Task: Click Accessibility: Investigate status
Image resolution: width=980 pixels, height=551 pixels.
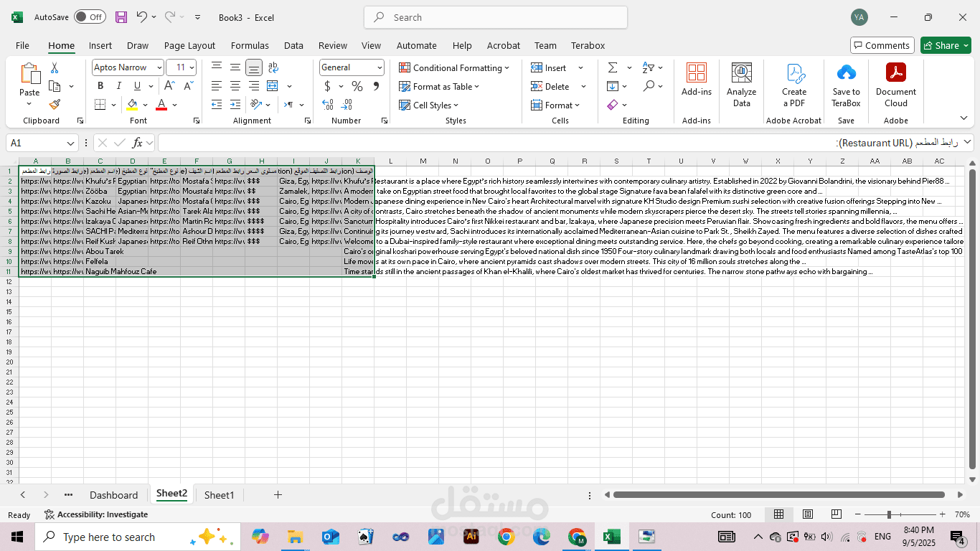Action: [x=96, y=514]
